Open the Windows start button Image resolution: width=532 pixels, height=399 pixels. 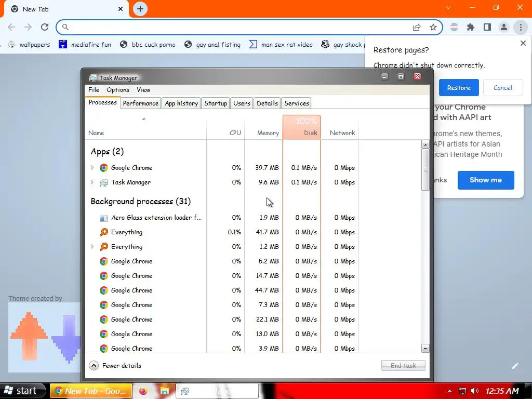click(22, 391)
